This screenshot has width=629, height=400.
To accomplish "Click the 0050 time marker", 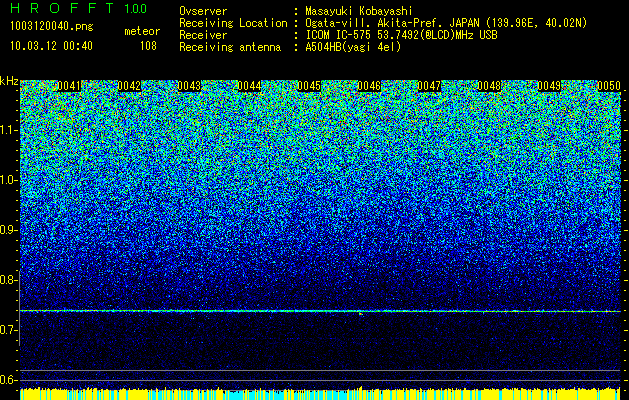I will pos(609,86).
